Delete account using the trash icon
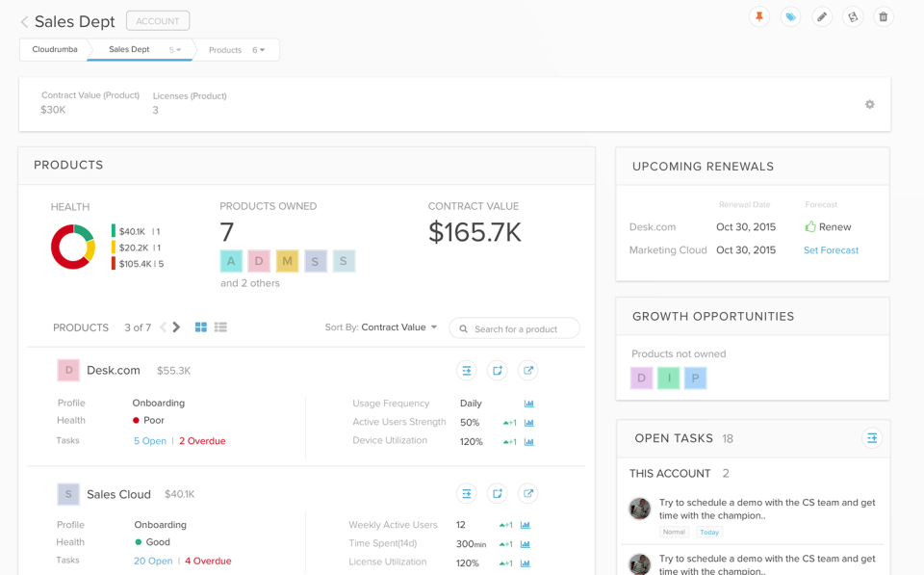The height and width of the screenshot is (575, 924). [883, 16]
